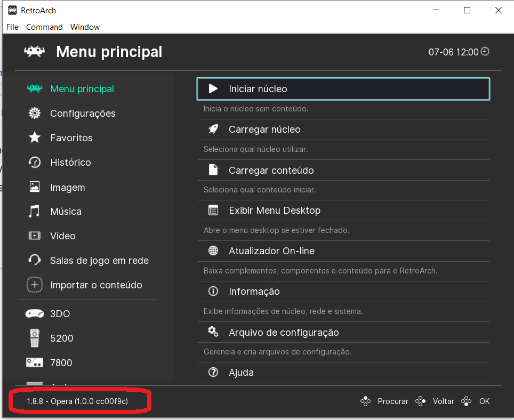This screenshot has width=514, height=420.
Task: Start the core with Iniciar núcleo
Action: (x=343, y=89)
